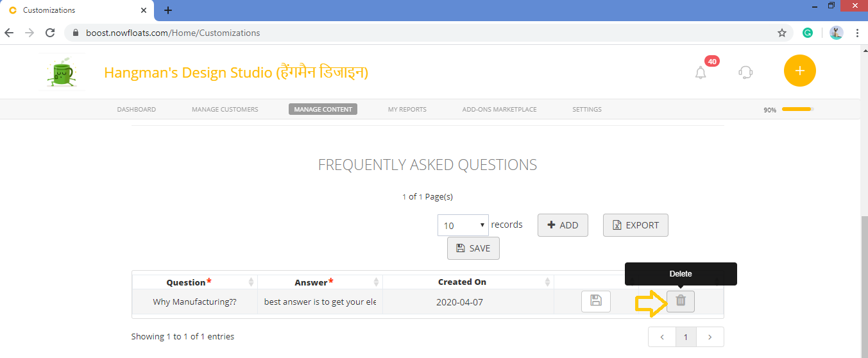Go to previous page of entries
Screen dimensions: 868x358
[661, 337]
